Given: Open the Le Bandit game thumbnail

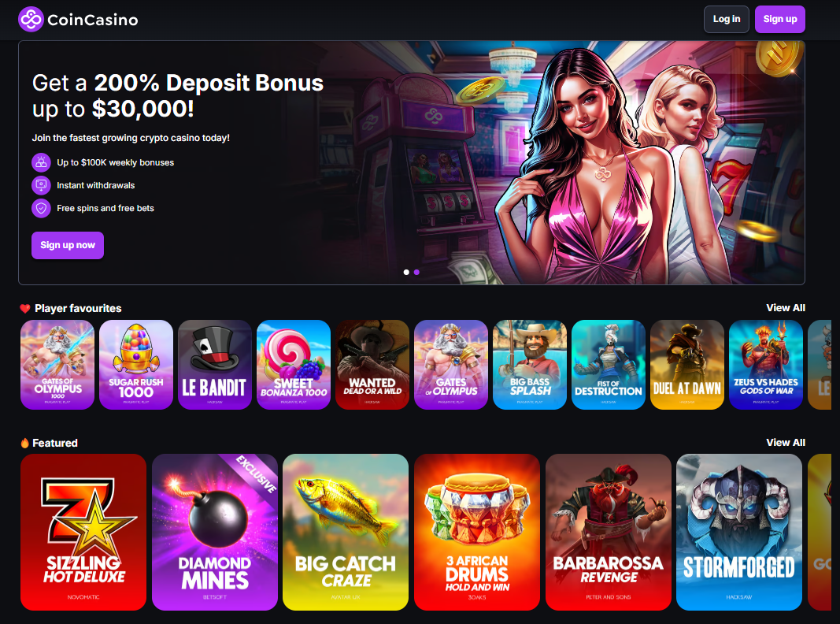Looking at the screenshot, I should click(215, 365).
